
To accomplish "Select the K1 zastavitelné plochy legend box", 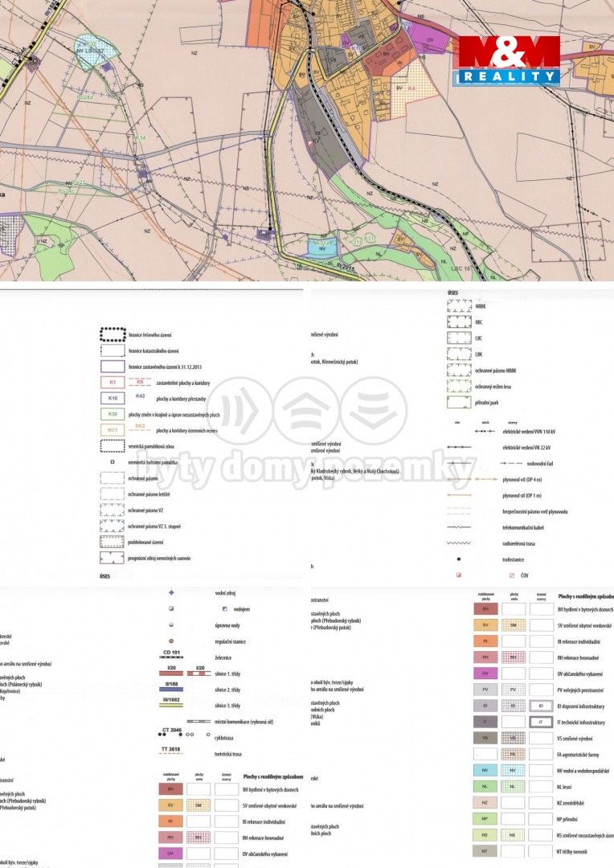I will 113,383.
